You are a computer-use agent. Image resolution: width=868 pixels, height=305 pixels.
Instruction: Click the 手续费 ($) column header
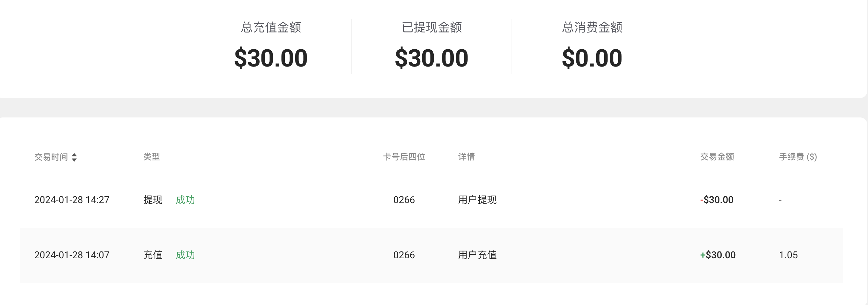798,157
